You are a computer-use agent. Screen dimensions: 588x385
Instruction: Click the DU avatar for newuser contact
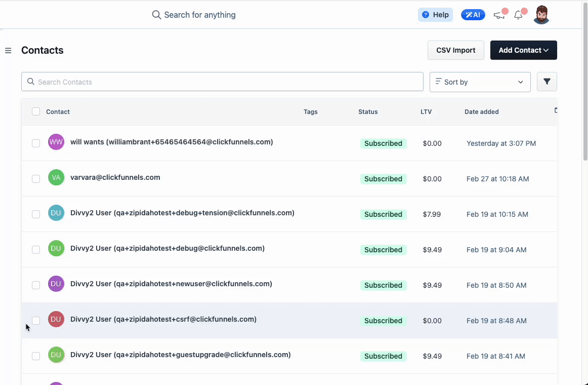pyautogui.click(x=56, y=284)
